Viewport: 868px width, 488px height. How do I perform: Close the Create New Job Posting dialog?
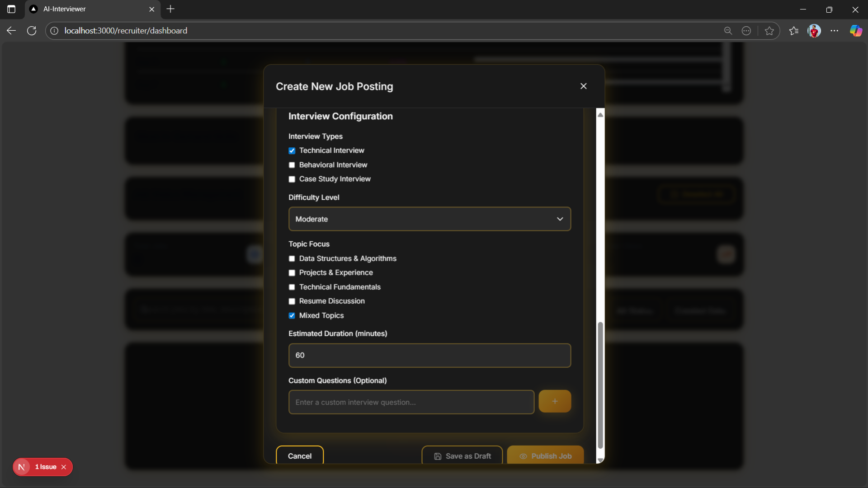coord(583,86)
